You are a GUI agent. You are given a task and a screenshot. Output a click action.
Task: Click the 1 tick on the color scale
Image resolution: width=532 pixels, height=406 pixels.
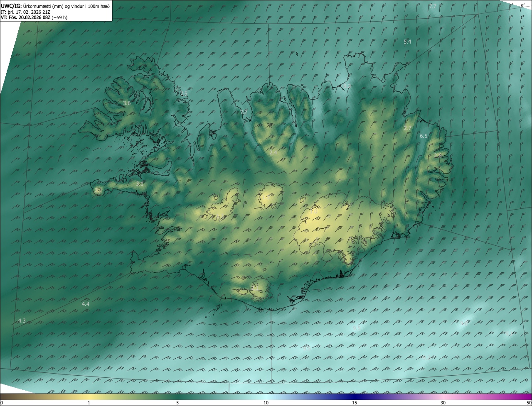(89, 403)
